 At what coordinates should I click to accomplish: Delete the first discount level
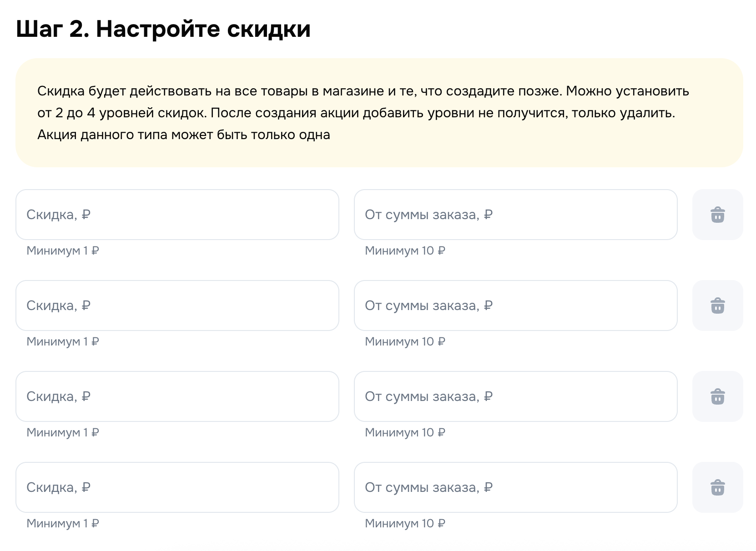(x=717, y=215)
